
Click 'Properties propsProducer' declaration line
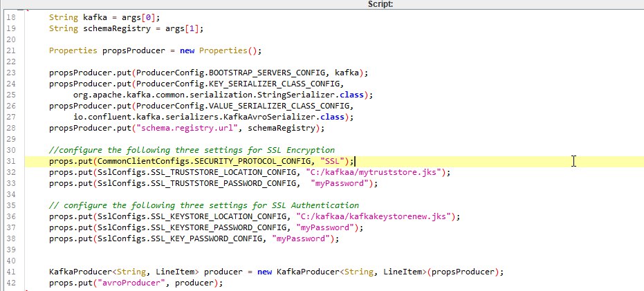tap(155, 51)
